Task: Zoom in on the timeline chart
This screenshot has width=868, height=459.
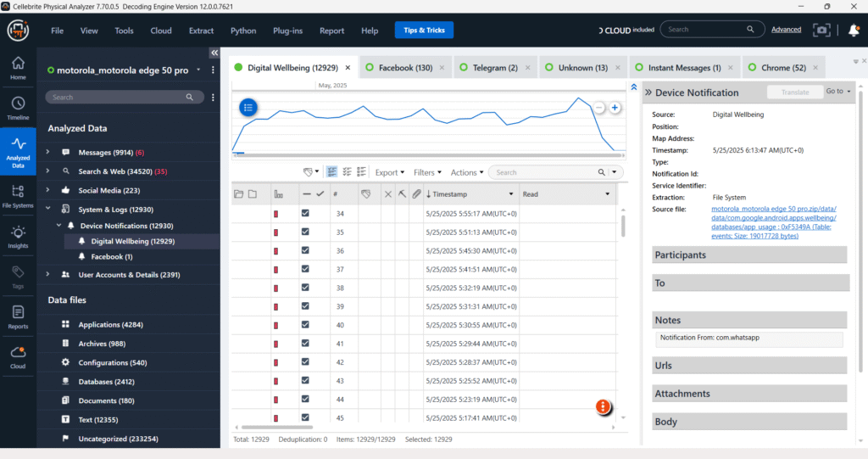Action: (x=615, y=108)
